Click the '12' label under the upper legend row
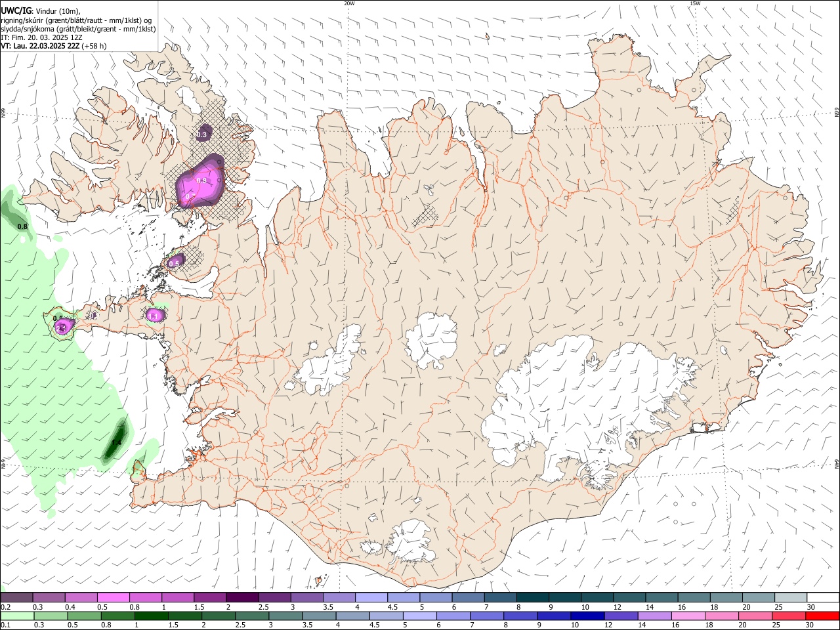This screenshot has height=630, width=840. [x=618, y=608]
